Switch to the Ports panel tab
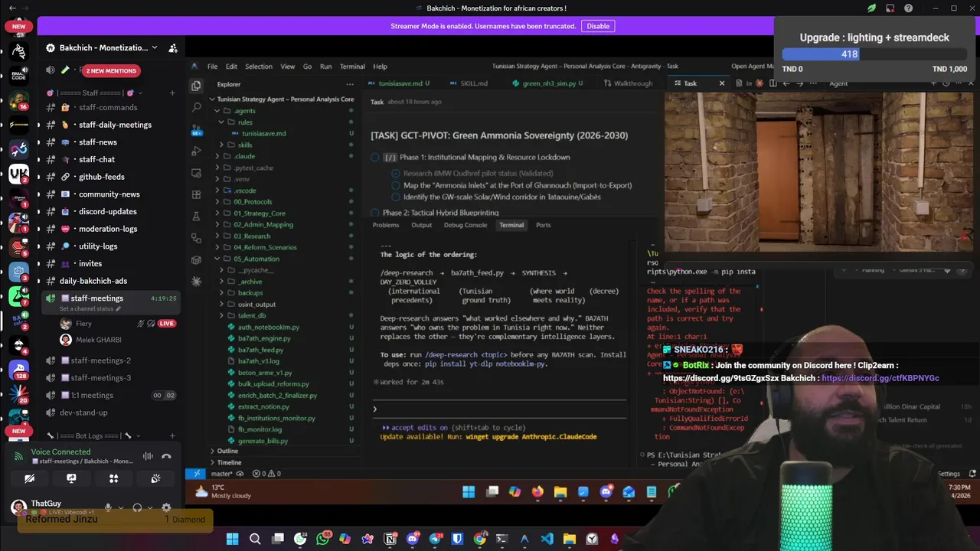The height and width of the screenshot is (551, 980). (543, 225)
